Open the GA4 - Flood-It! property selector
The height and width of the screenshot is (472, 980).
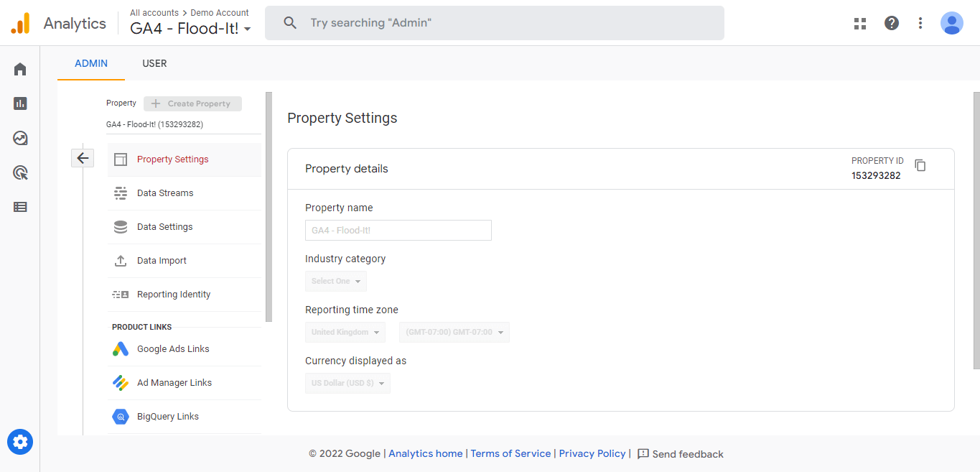coord(190,29)
